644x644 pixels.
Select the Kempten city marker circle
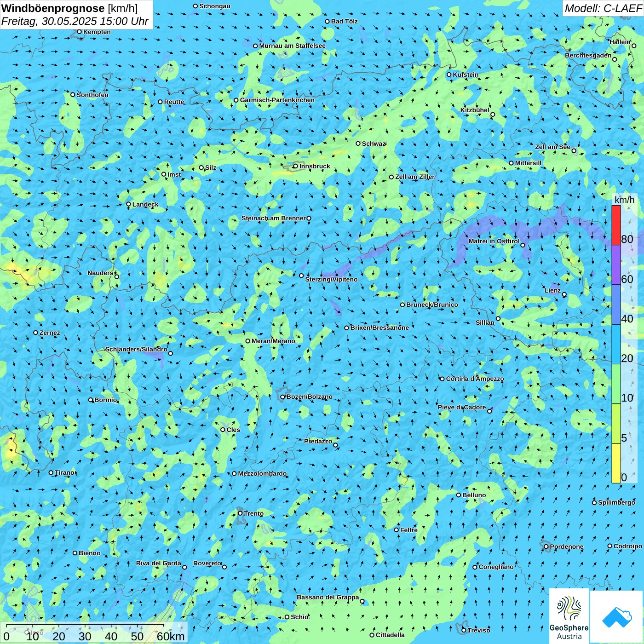click(79, 32)
